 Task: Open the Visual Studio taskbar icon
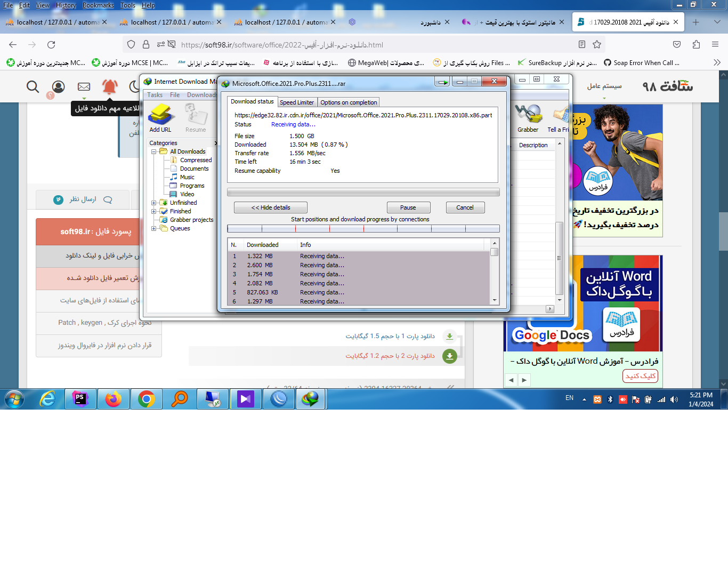[x=245, y=399]
